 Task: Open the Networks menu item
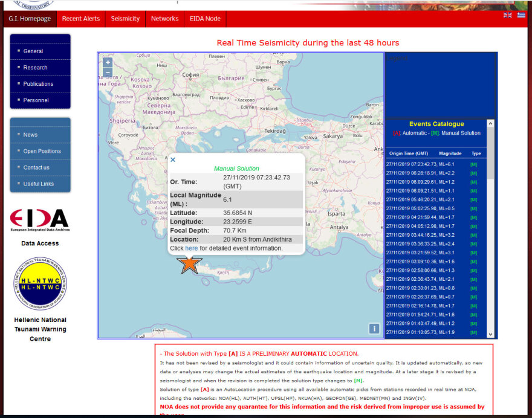click(164, 19)
